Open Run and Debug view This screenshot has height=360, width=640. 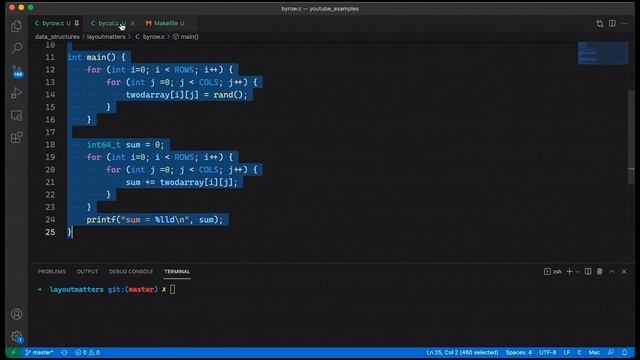point(16,93)
